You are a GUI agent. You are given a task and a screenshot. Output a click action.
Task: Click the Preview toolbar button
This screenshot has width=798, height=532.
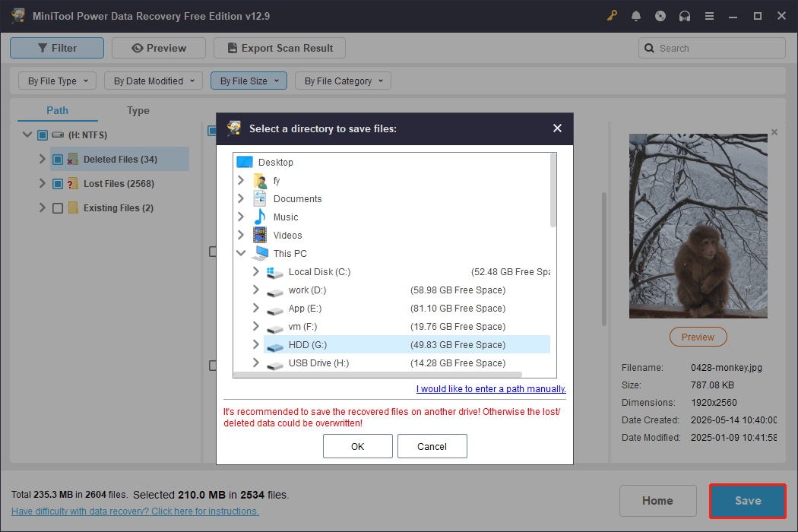159,48
